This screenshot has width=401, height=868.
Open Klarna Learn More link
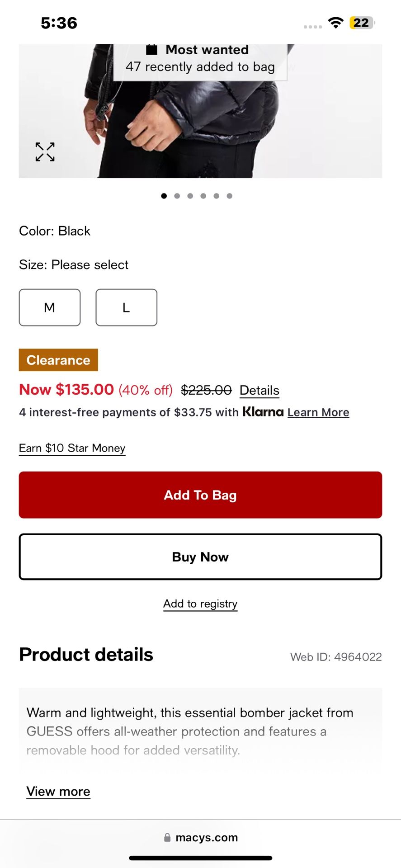point(318,412)
